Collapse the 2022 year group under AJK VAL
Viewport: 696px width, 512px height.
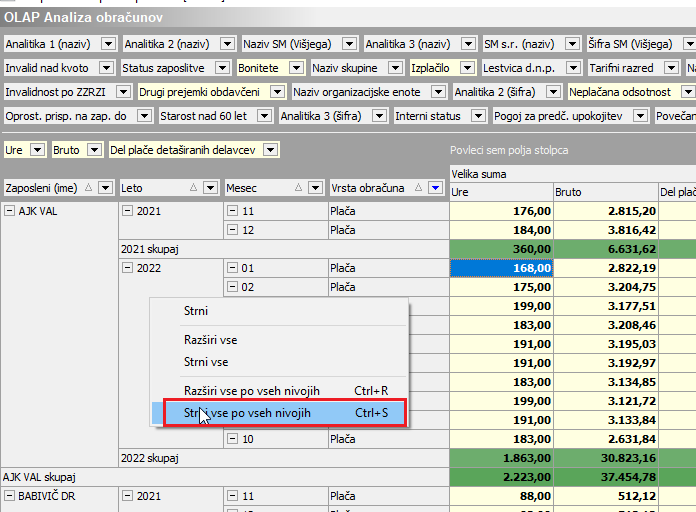click(128, 268)
